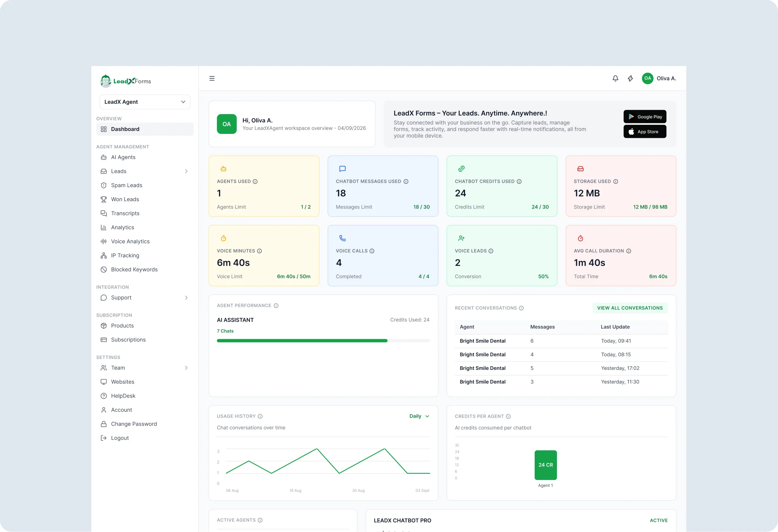The height and width of the screenshot is (532, 778).
Task: Open the Daily usage history dropdown
Action: pyautogui.click(x=419, y=416)
